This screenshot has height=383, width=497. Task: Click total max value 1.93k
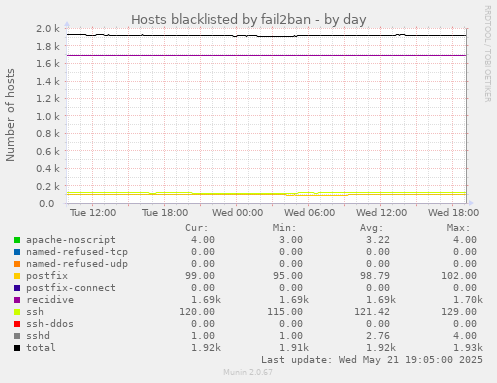pos(468,348)
